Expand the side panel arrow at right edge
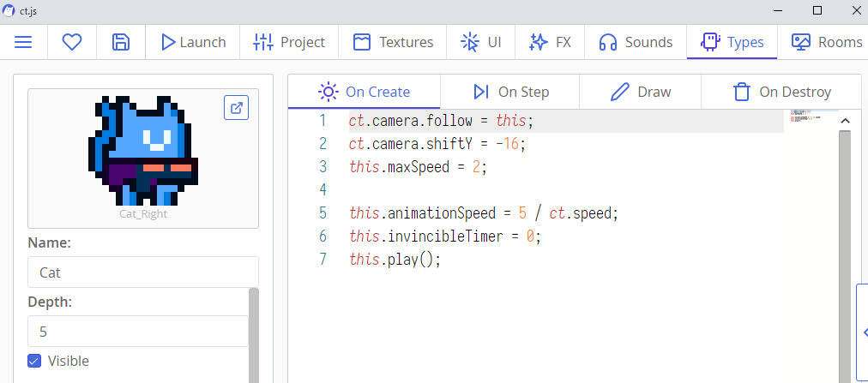This screenshot has height=383, width=868. point(863,332)
